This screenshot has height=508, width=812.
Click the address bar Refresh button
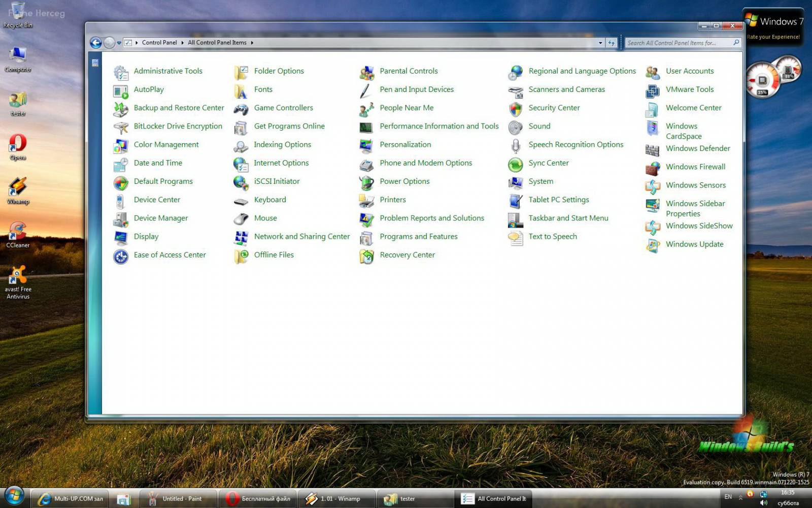(x=612, y=43)
